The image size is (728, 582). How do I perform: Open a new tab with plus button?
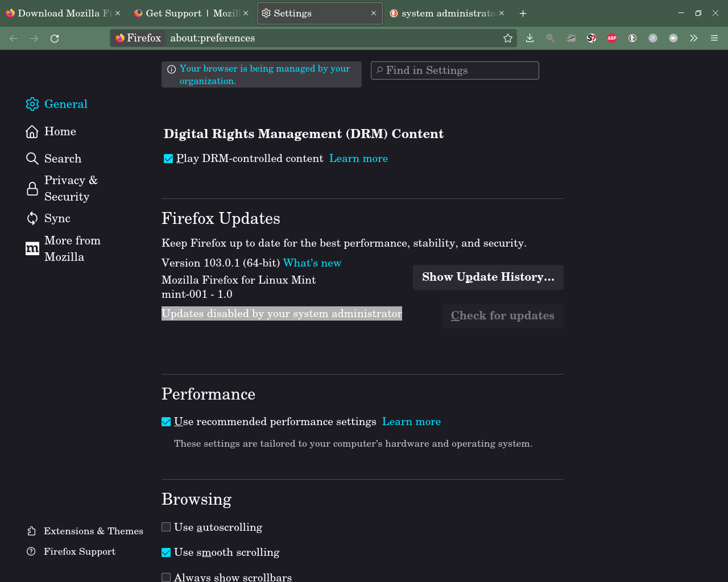[x=523, y=13]
